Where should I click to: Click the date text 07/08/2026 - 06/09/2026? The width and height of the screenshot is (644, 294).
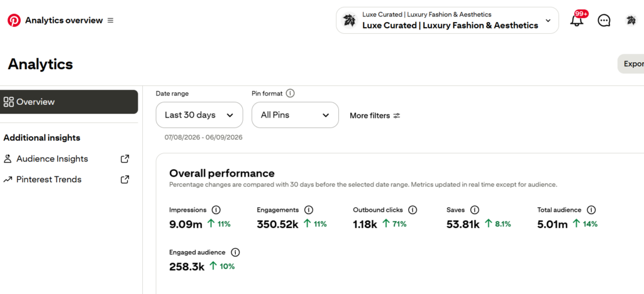point(203,138)
